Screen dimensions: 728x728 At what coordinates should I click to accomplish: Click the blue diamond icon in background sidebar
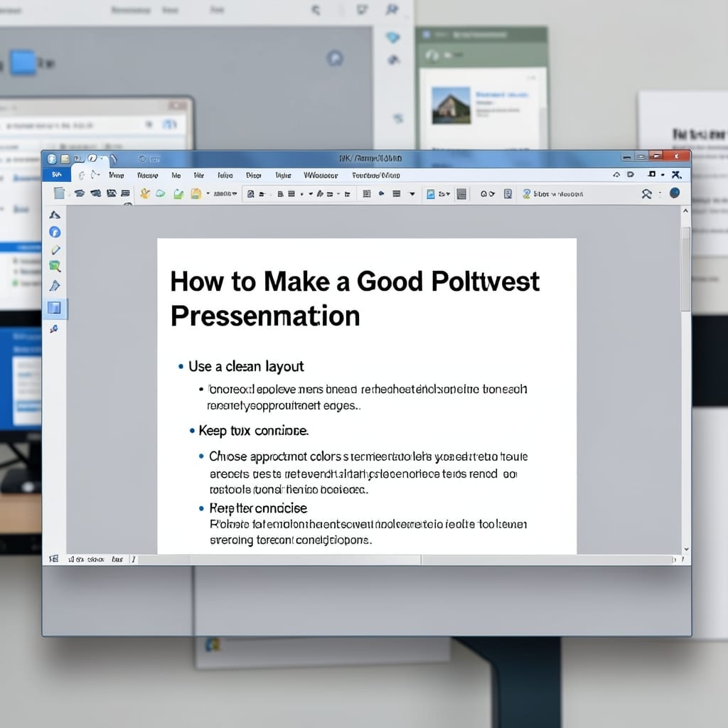(x=392, y=38)
